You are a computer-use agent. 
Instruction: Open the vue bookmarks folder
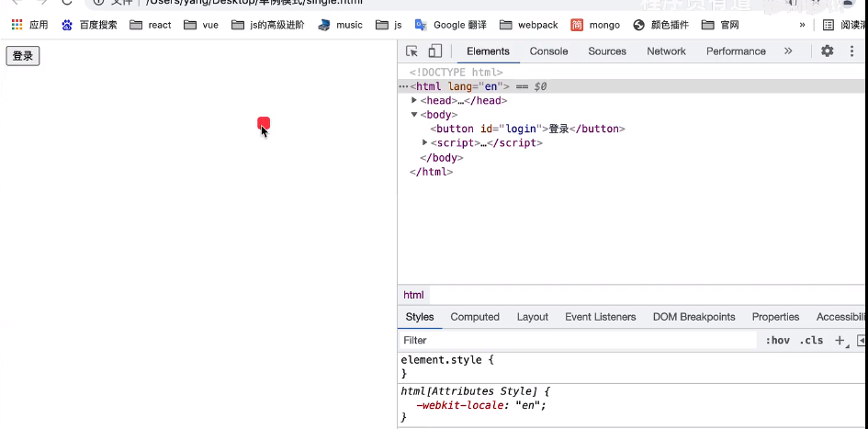pos(201,25)
